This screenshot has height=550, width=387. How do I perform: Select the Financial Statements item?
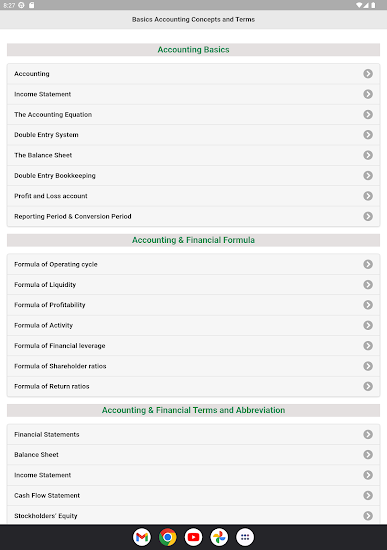[x=193, y=434]
